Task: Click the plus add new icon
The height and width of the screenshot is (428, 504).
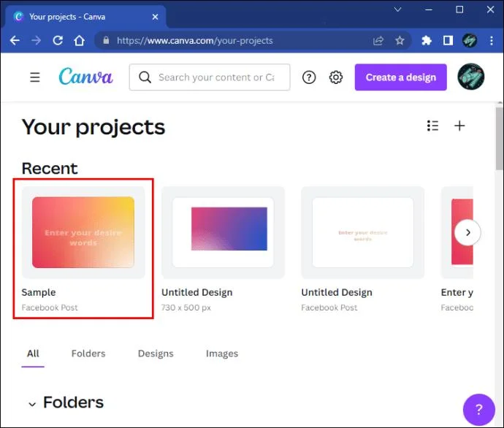Action: pyautogui.click(x=459, y=126)
